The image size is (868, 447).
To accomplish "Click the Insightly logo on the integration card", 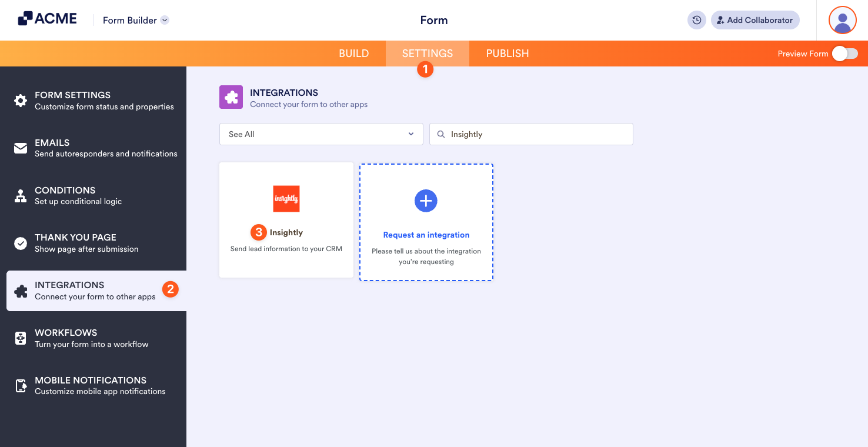I will pyautogui.click(x=286, y=198).
